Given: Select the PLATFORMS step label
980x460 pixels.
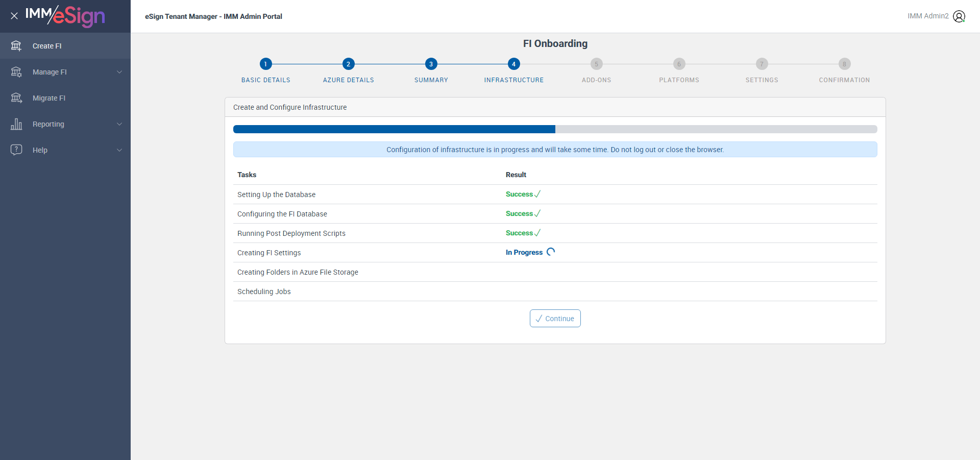Looking at the screenshot, I should 679,80.
